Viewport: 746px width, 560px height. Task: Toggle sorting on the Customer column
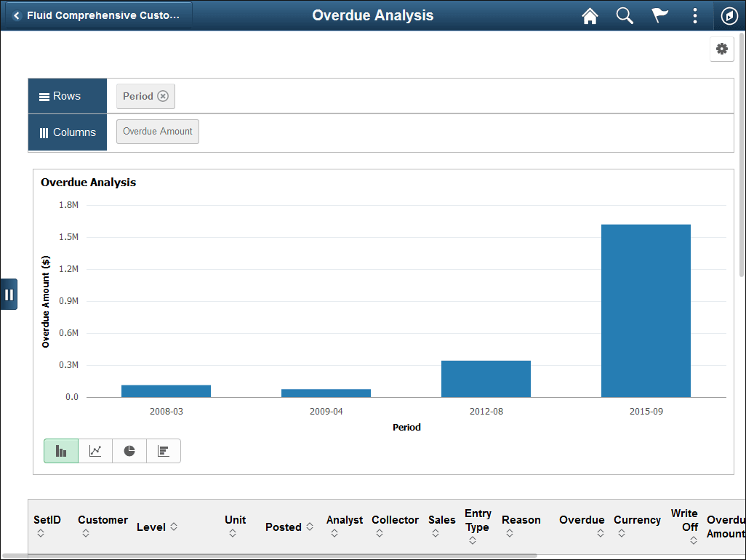tap(85, 532)
